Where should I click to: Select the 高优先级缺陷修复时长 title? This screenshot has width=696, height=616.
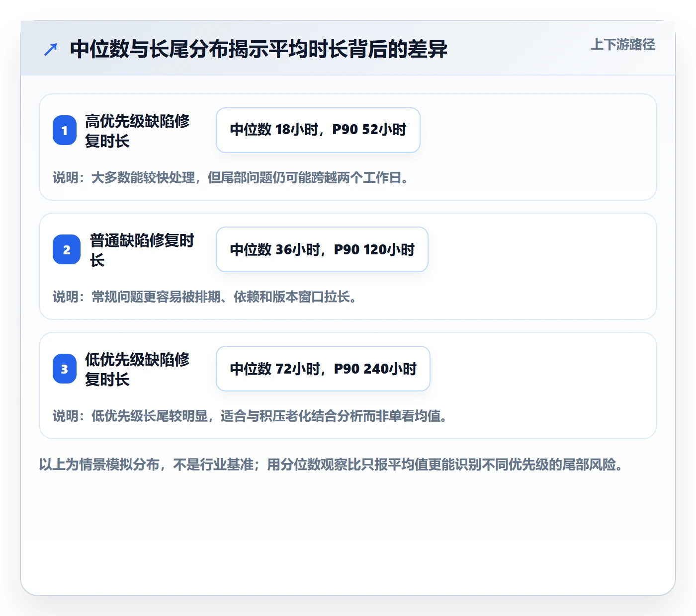pos(137,131)
